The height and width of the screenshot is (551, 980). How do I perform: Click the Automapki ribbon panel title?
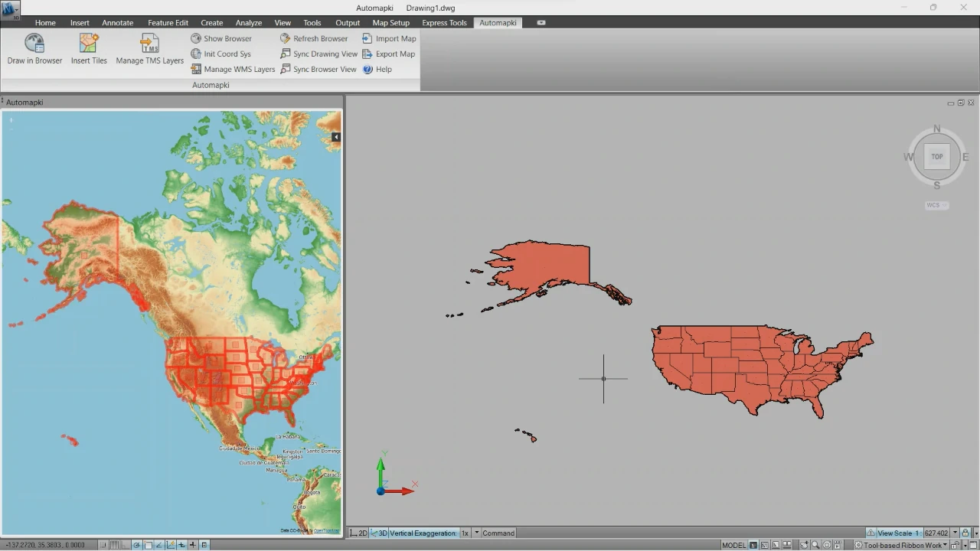[x=211, y=85]
